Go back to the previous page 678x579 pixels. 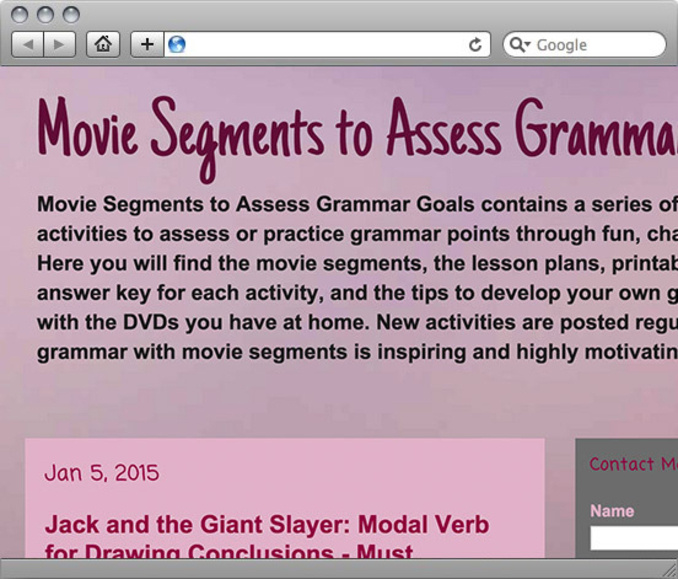click(27, 44)
